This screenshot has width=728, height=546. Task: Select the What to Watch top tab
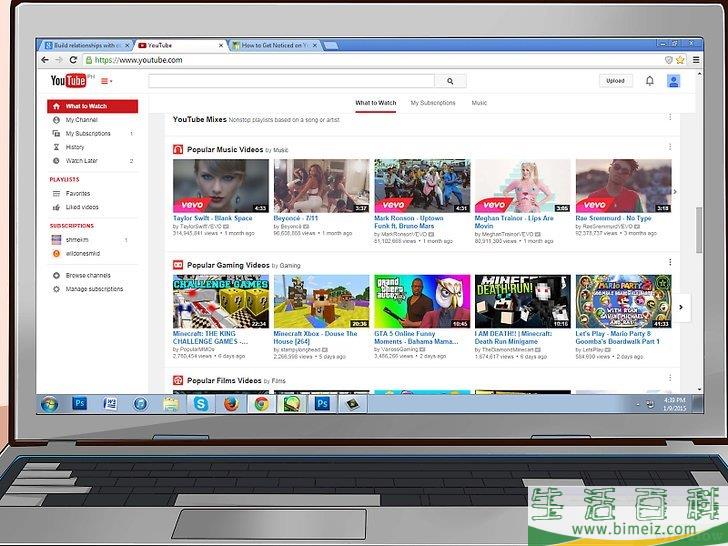pyautogui.click(x=376, y=103)
